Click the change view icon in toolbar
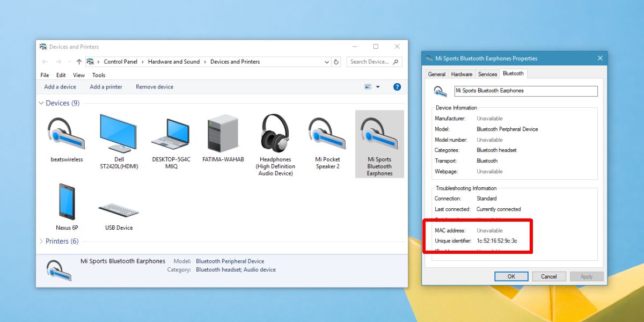 (x=368, y=86)
